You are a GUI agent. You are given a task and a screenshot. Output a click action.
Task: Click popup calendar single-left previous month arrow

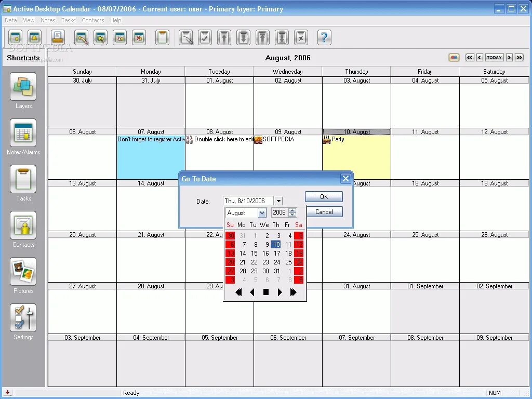(x=252, y=292)
